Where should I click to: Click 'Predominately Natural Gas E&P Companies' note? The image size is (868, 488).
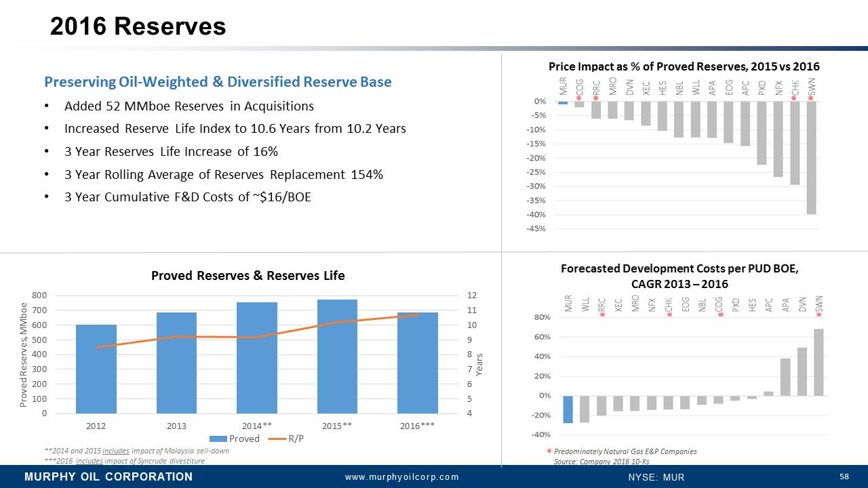point(625,451)
